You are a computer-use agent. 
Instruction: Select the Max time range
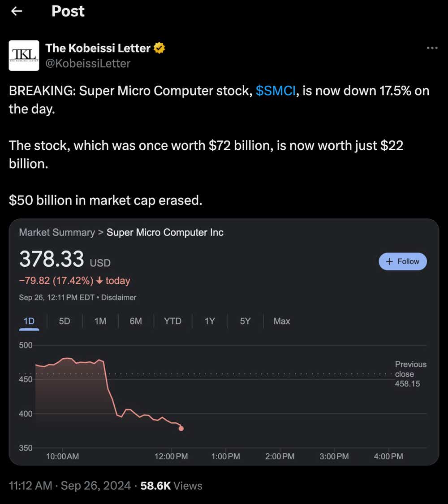pos(281,322)
